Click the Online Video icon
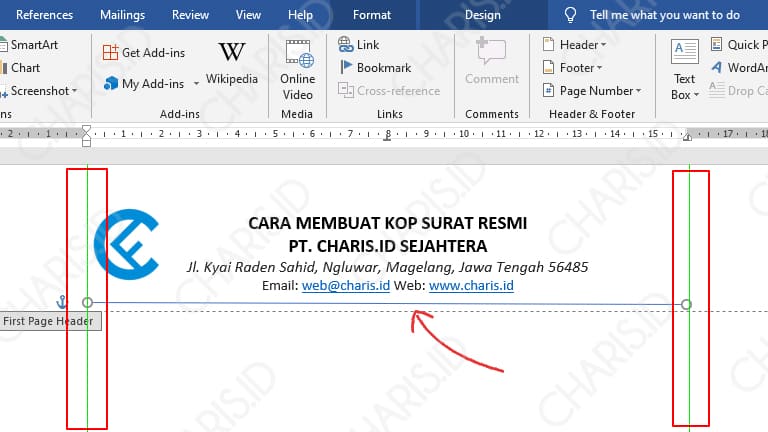The image size is (768, 432). tap(299, 53)
